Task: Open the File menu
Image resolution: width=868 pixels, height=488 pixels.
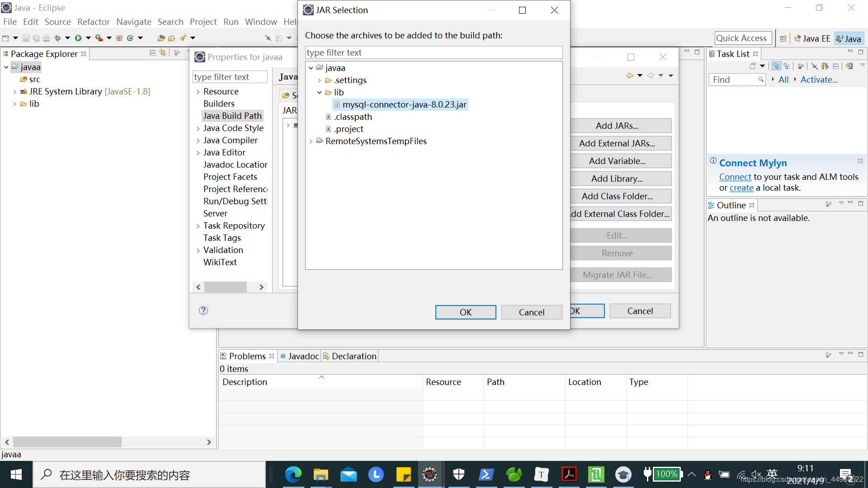Action: [x=9, y=22]
